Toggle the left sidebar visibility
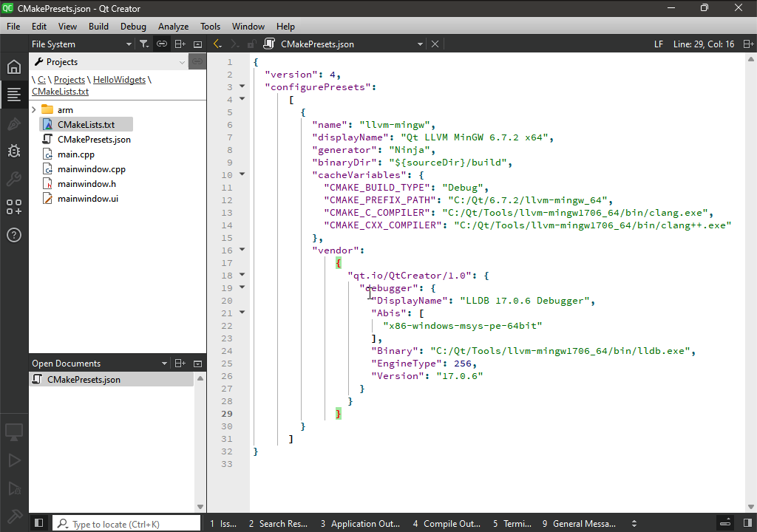The width and height of the screenshot is (757, 532). [39, 523]
